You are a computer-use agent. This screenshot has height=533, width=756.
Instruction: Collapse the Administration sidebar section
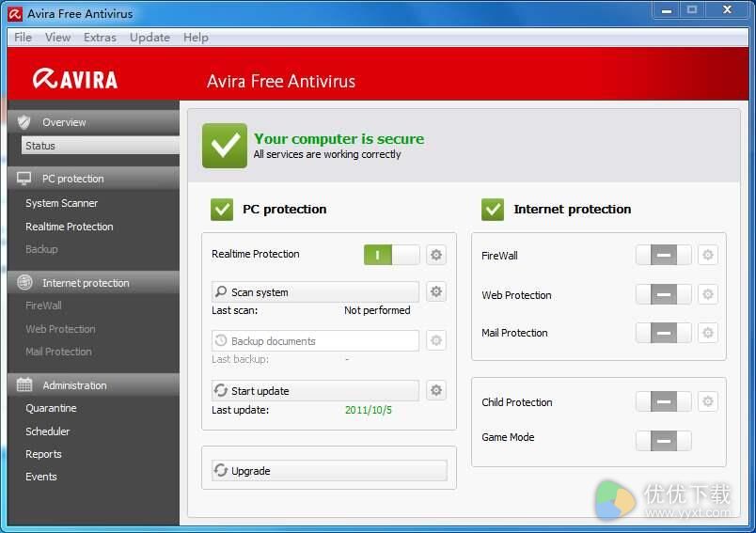(93, 384)
